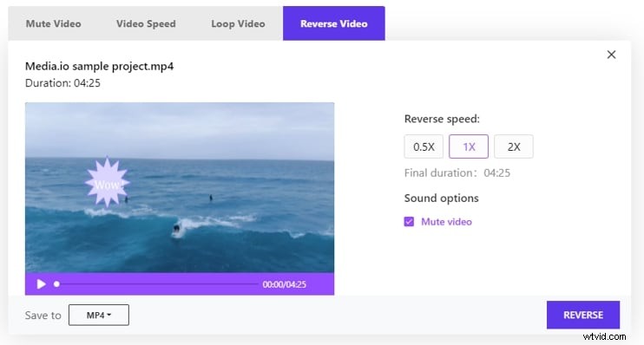The width and height of the screenshot is (644, 345).
Task: Close the reverse video panel
Action: [611, 55]
